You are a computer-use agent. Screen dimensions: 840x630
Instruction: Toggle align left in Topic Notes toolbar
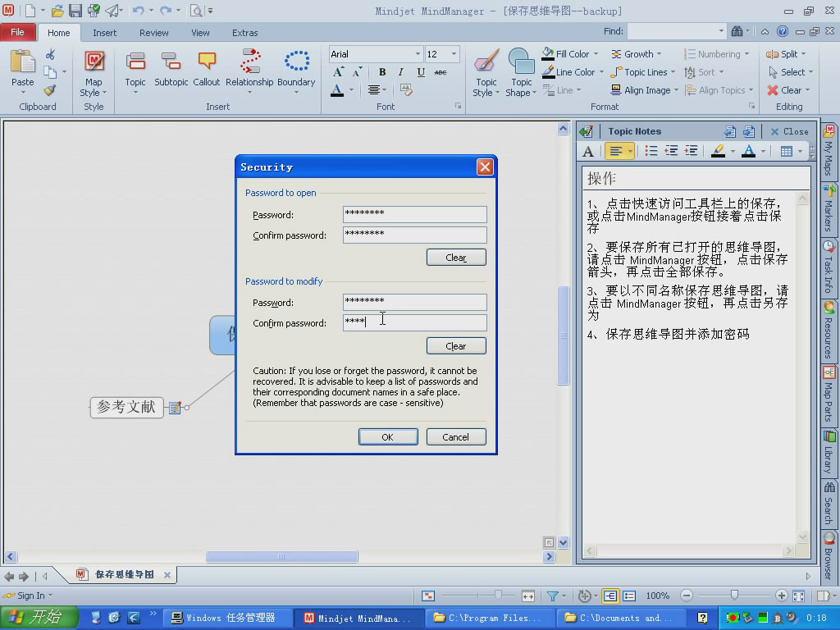pyautogui.click(x=615, y=151)
